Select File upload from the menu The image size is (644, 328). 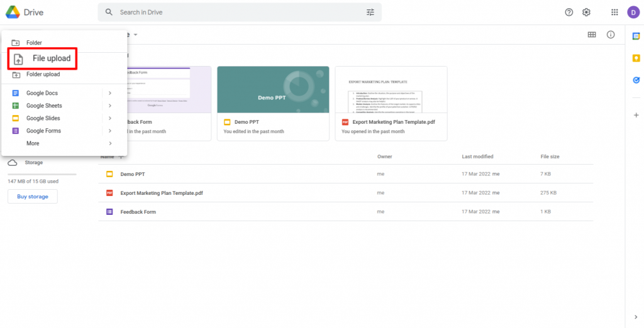[x=50, y=58]
